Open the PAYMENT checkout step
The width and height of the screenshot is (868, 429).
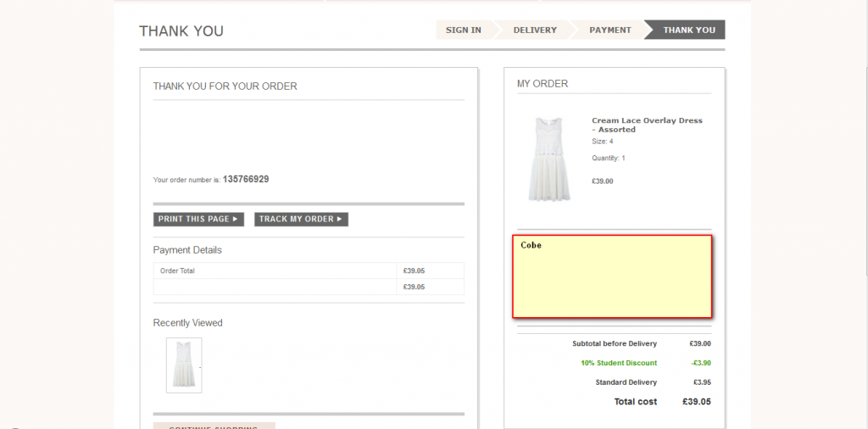[609, 31]
